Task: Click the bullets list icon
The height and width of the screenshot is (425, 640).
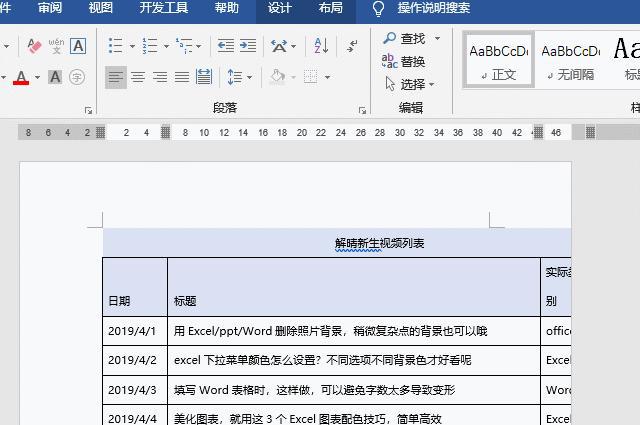Action: pos(116,46)
